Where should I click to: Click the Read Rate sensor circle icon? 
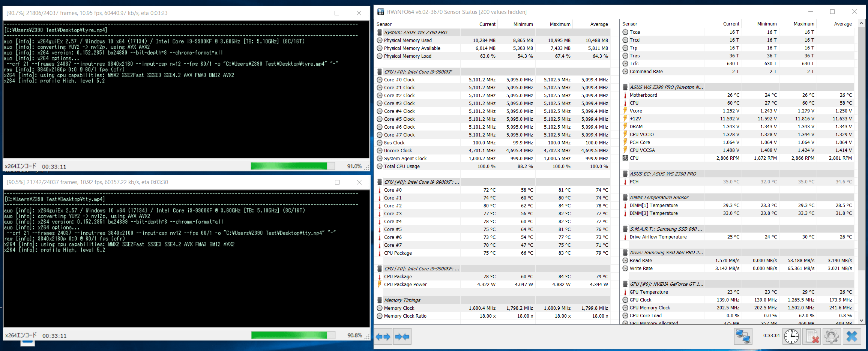point(625,260)
